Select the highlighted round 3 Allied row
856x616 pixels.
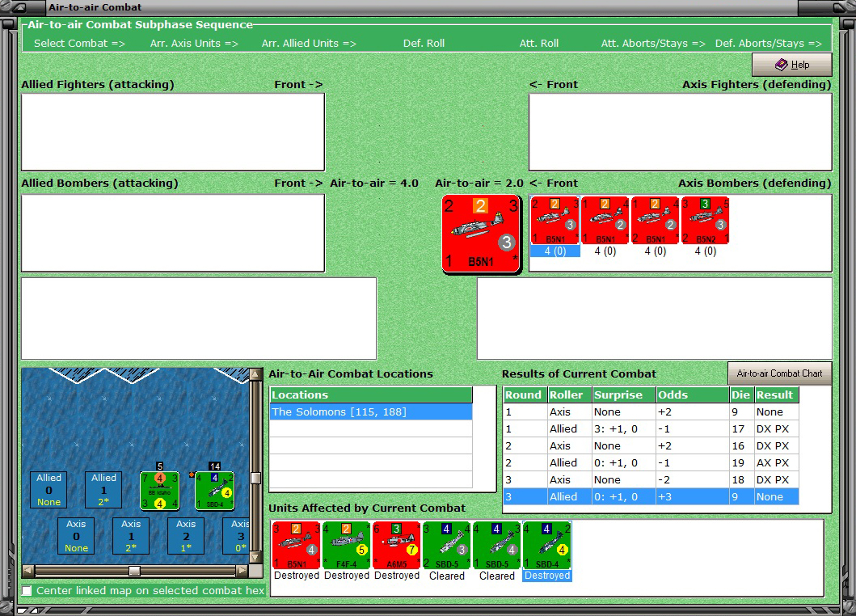point(651,496)
